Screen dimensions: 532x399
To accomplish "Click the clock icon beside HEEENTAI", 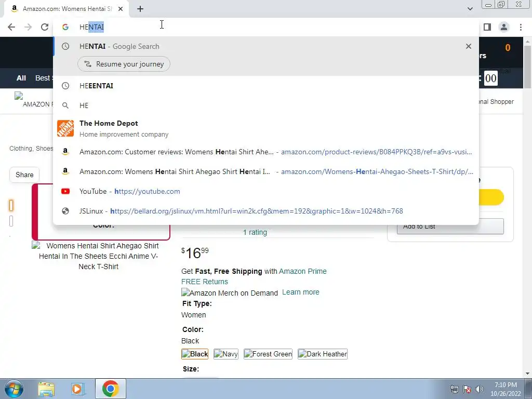I will (x=65, y=86).
